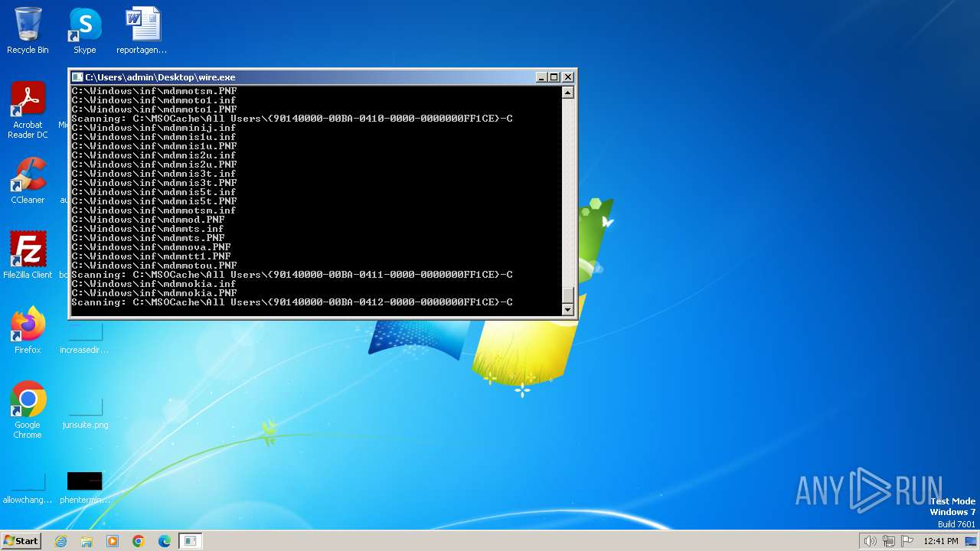
Task: Minimize the wire.exe console window
Action: pos(541,77)
